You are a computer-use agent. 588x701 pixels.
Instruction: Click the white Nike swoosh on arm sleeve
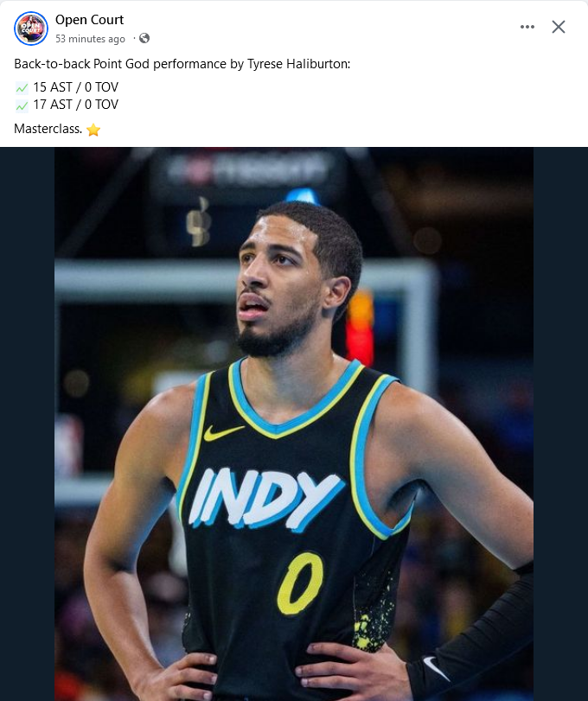(x=436, y=668)
